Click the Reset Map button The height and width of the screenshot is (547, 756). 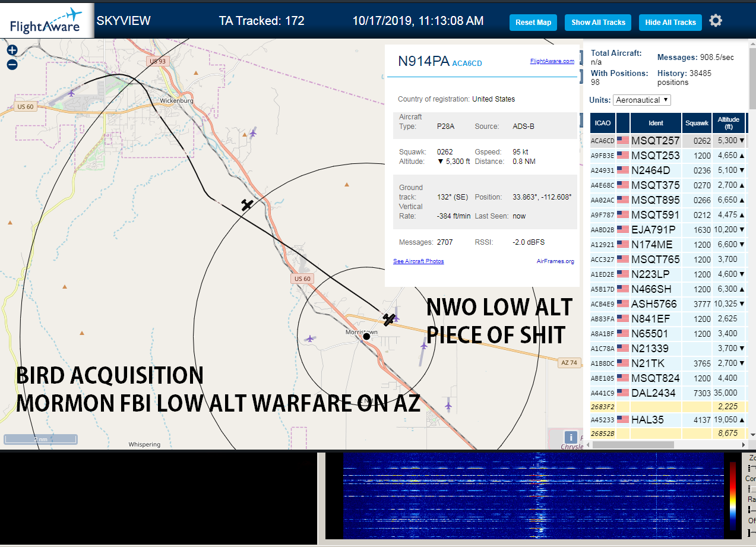pos(533,23)
